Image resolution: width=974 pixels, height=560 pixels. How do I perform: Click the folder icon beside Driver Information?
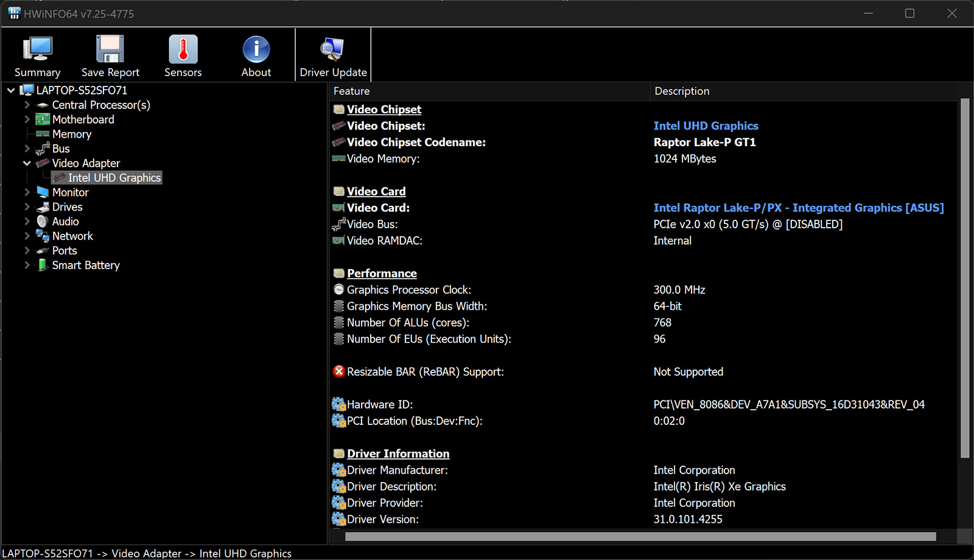(339, 453)
